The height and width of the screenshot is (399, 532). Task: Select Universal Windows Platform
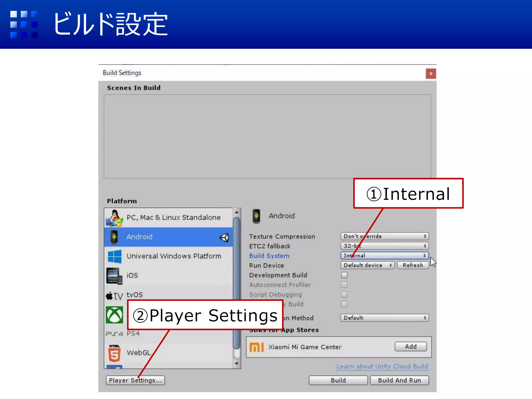[169, 256]
